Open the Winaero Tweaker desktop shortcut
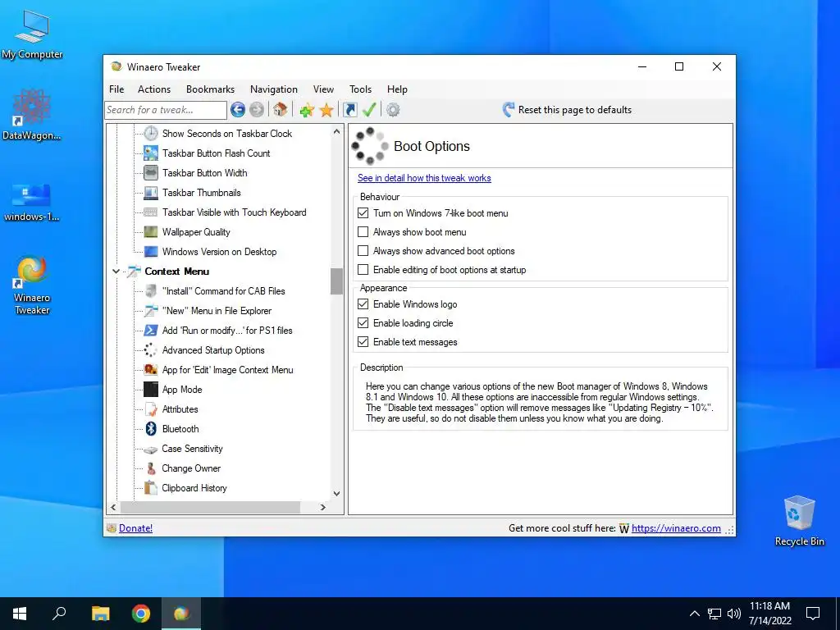840x630 pixels. point(32,285)
